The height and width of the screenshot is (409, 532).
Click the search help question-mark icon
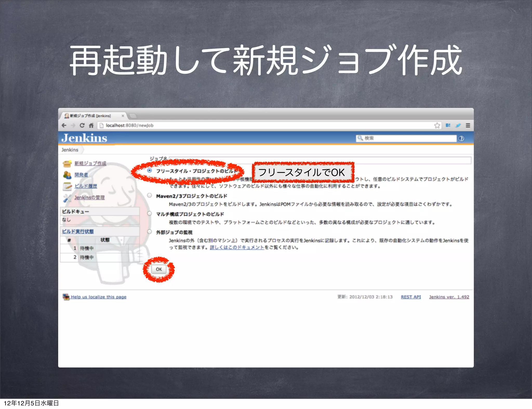pos(461,139)
